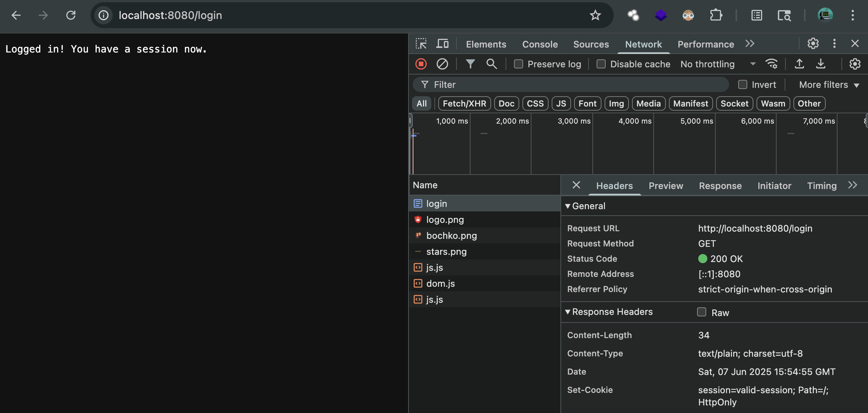Go back to previous page
The image size is (868, 413).
pos(16,15)
